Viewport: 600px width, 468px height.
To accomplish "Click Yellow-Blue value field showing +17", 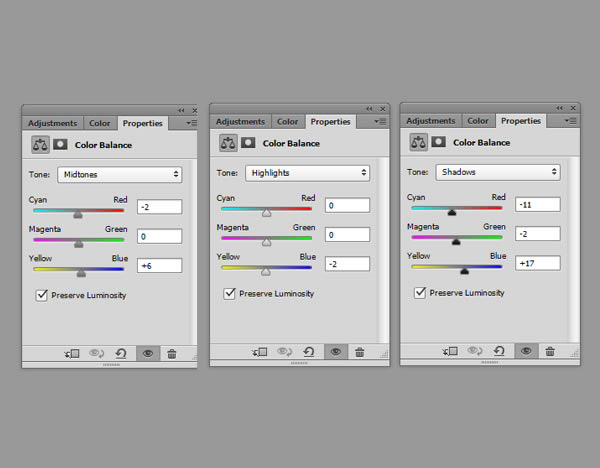I will click(538, 263).
